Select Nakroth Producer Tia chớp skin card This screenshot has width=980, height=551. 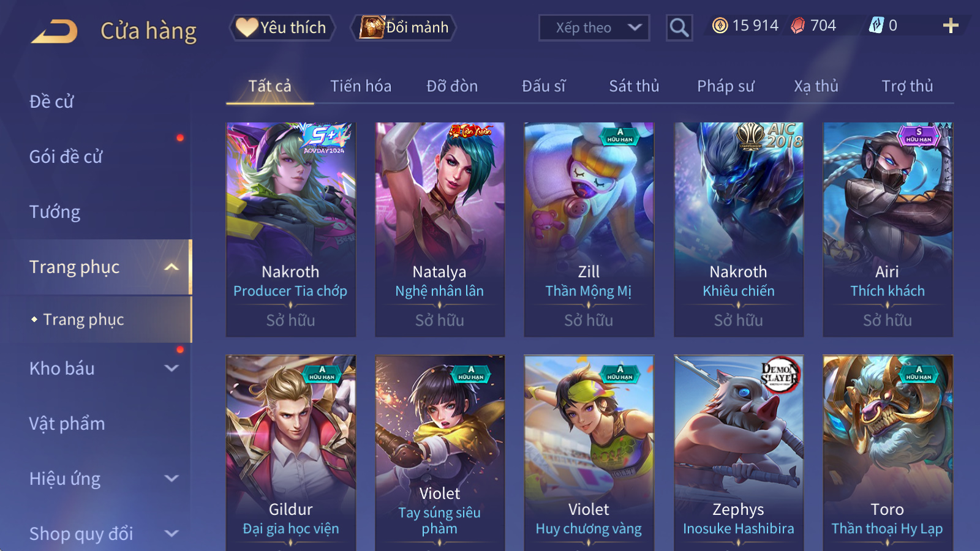click(290, 230)
